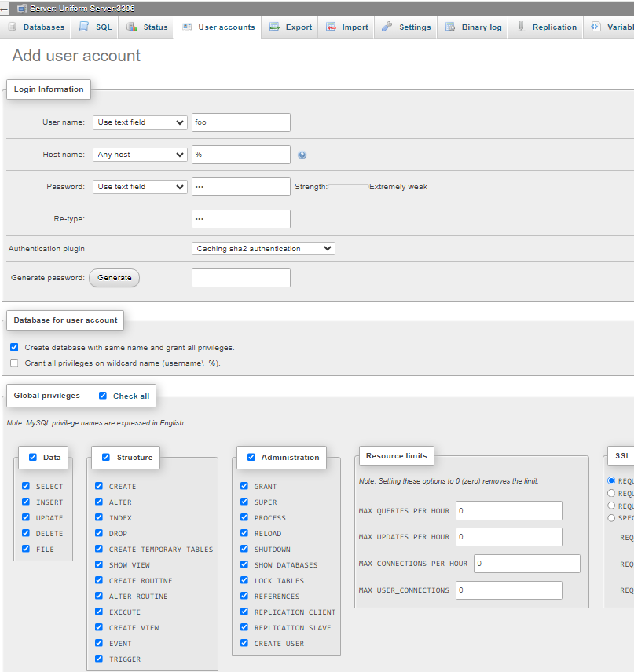
Task: Click the MAX USER_CONNECTIONS field
Action: pyautogui.click(x=509, y=590)
